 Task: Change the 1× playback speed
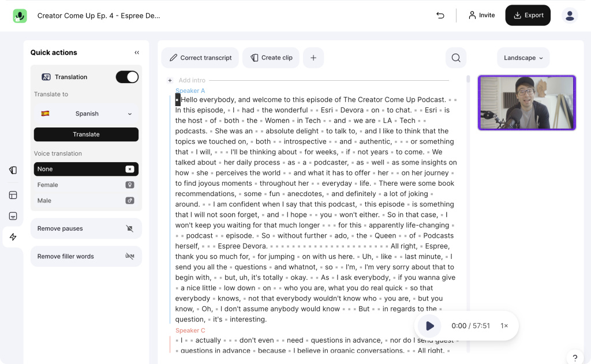pos(504,326)
